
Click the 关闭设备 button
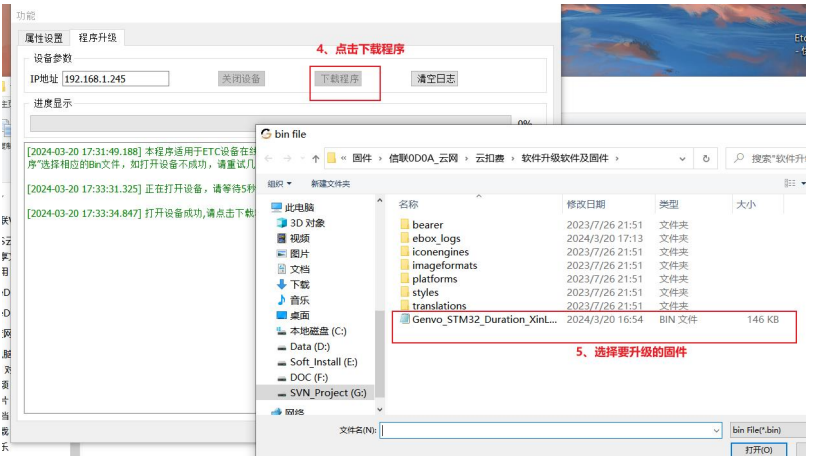tap(241, 79)
